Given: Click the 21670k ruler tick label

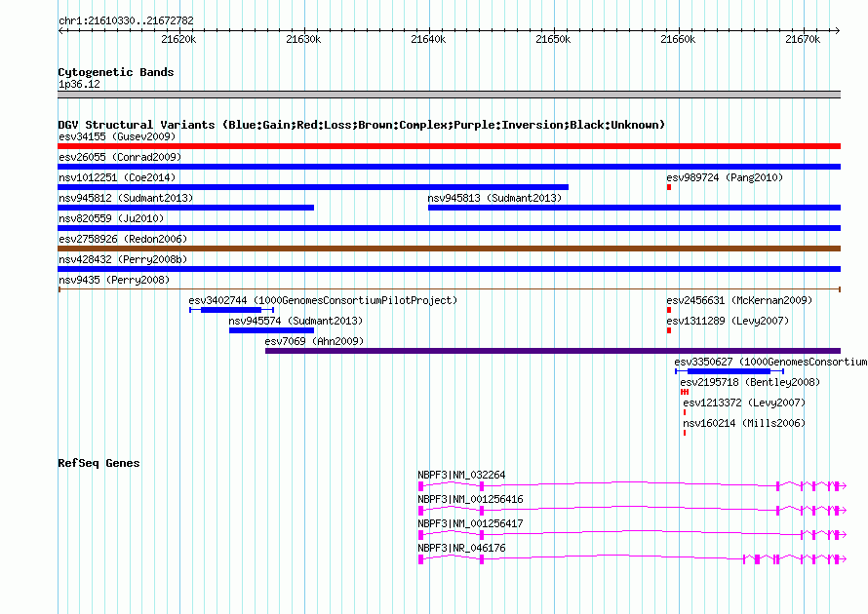Looking at the screenshot, I should [x=803, y=39].
